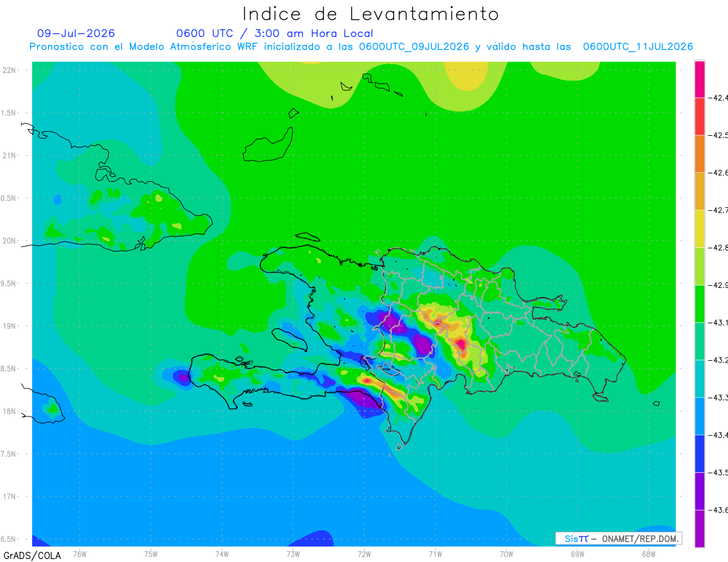Click the '70W' longitude axis label

tap(506, 554)
